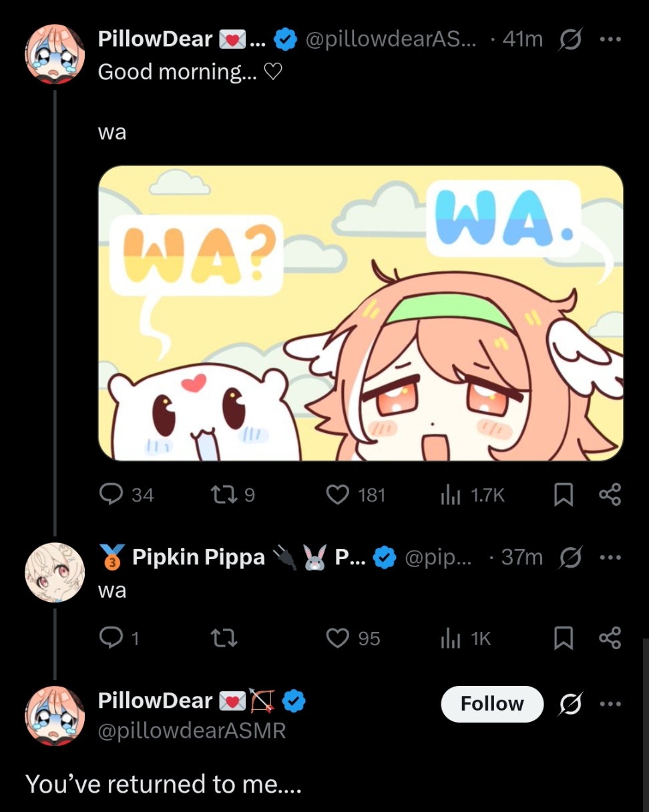
Task: Bookmark Pipkin Pippa's wa post
Action: 564,639
